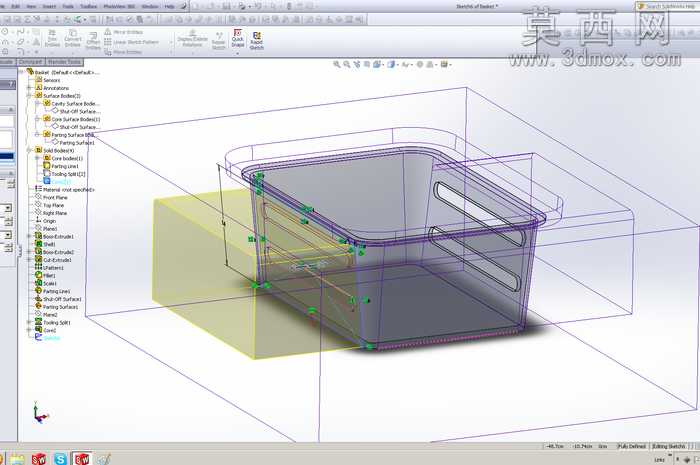Screen dimensions: 700x465
Task: Click the Editing Sketch status text
Action: click(669, 446)
